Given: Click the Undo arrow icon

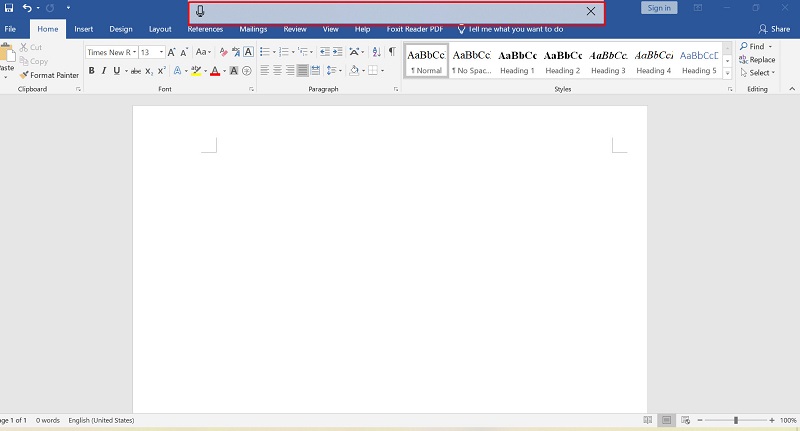Looking at the screenshot, I should [x=27, y=8].
